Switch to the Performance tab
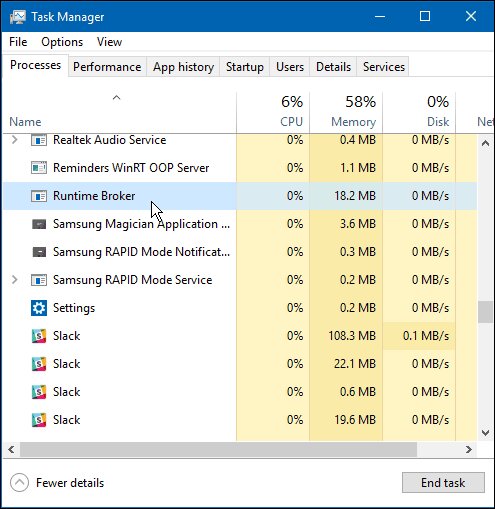The image size is (495, 509). click(x=107, y=67)
